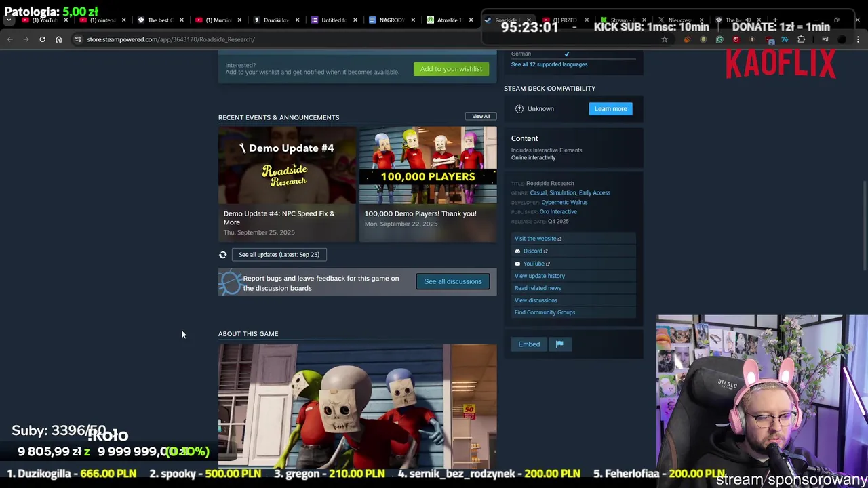Screen dimensions: 868x488
Task: Click the Casual genre link
Action: click(x=538, y=193)
